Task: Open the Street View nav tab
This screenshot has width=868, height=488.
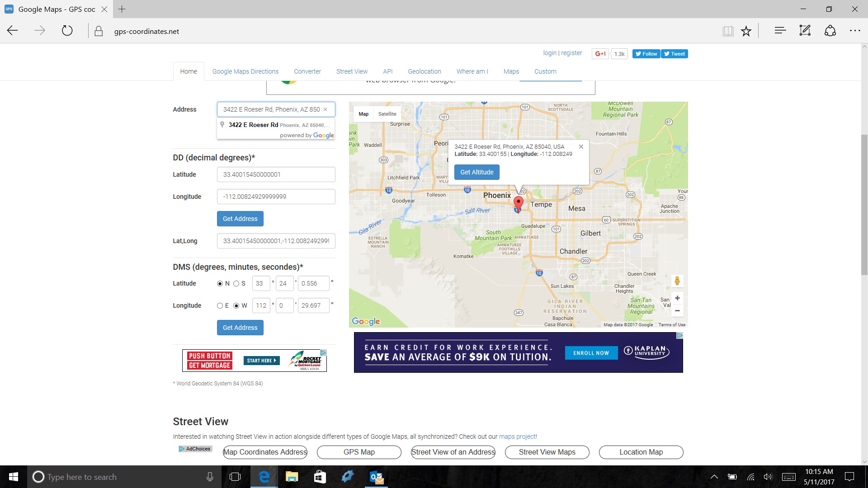Action: pos(352,71)
